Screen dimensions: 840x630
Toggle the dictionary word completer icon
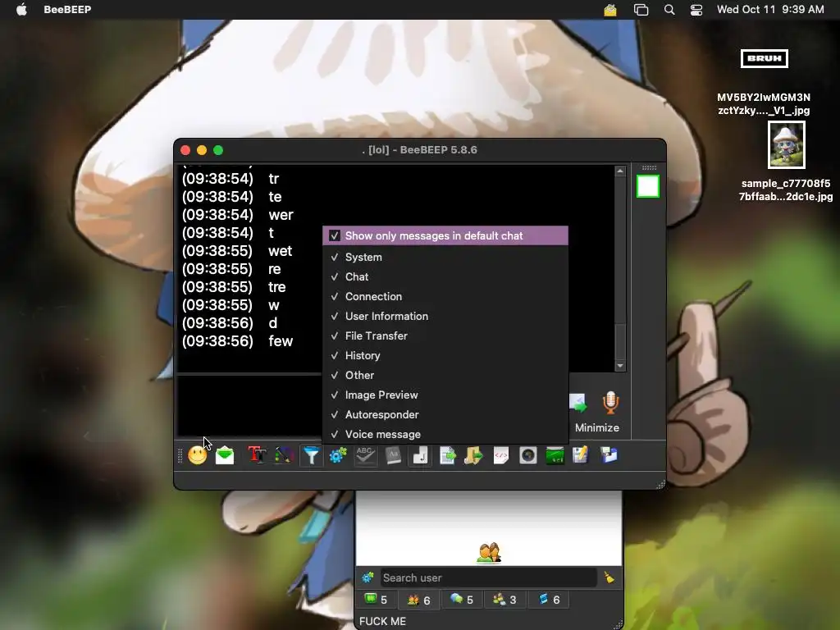(393, 456)
